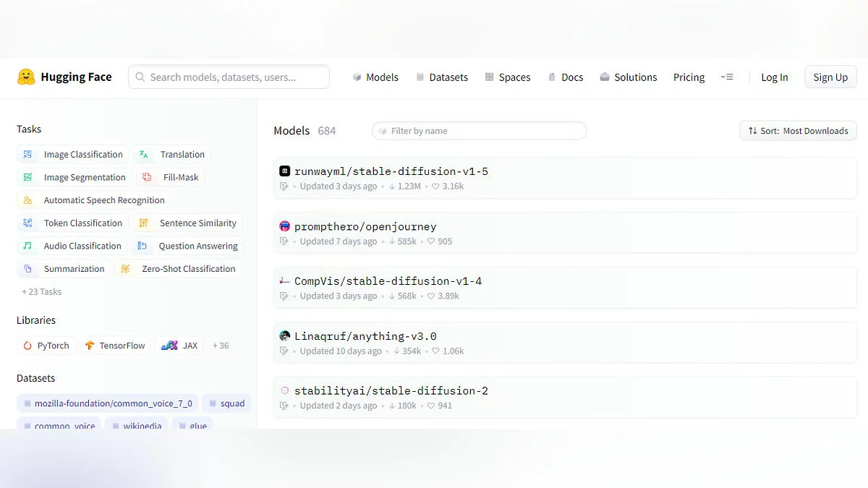Click the Image Classification task icon
The height and width of the screenshot is (488, 868).
[x=27, y=155]
